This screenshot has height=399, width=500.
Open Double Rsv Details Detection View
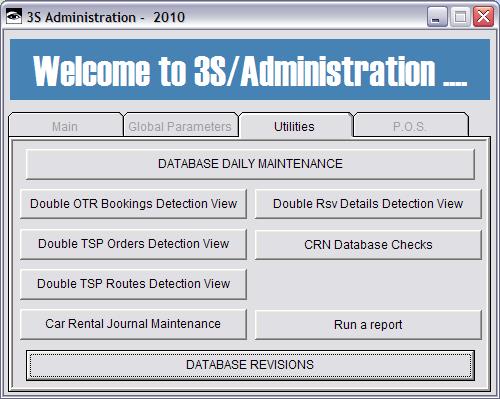(x=368, y=204)
